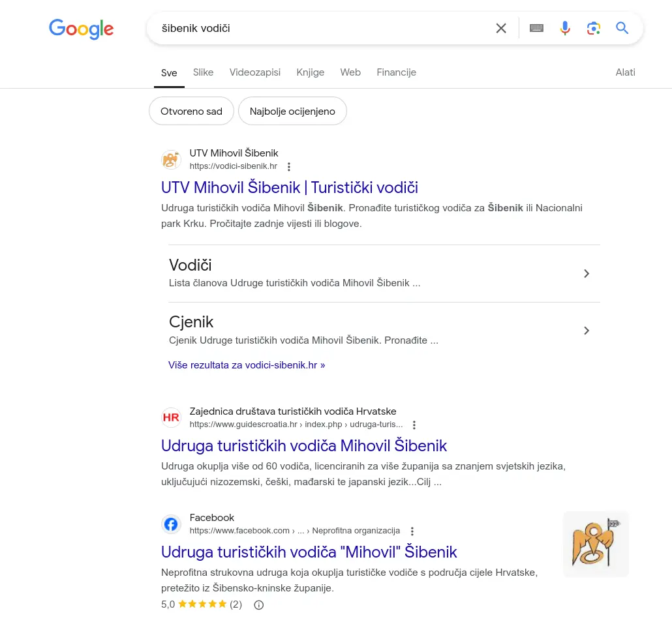The width and height of the screenshot is (672, 626).
Task: Switch to the Videozapisi tab
Action: [254, 72]
